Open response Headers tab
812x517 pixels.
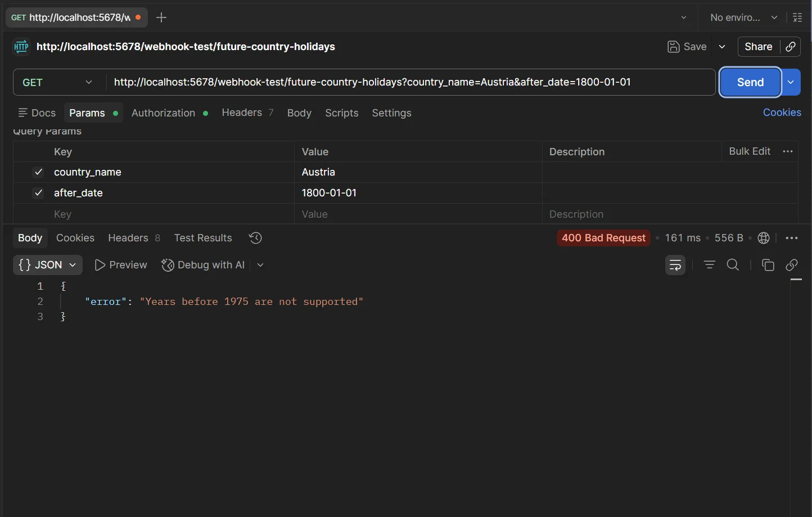click(x=134, y=238)
